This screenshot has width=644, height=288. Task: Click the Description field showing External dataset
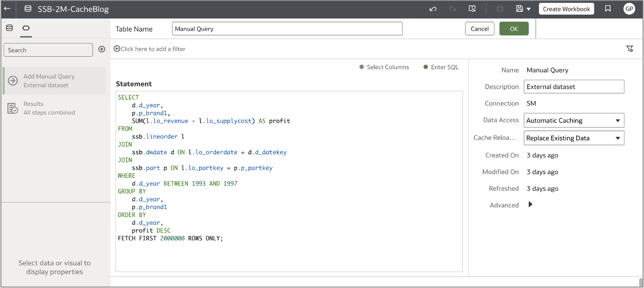(x=574, y=87)
